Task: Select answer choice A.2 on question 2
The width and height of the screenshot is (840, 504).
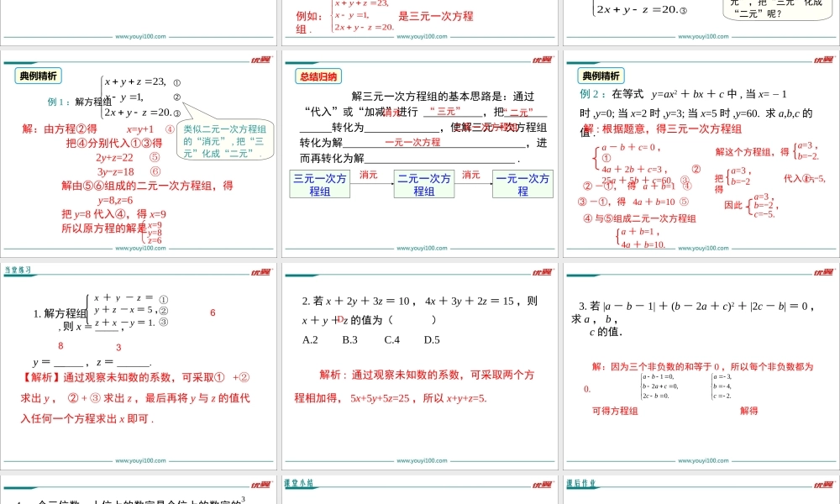Action: pyautogui.click(x=311, y=340)
